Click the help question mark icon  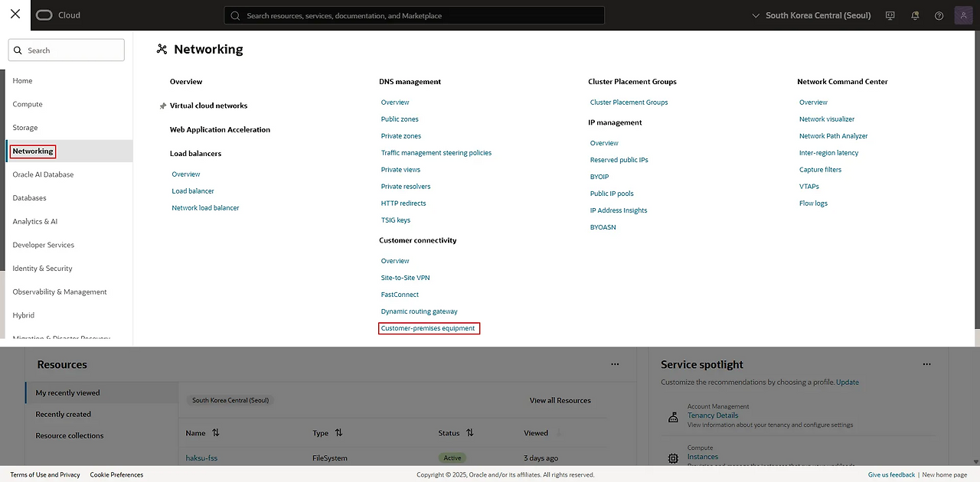tap(939, 15)
